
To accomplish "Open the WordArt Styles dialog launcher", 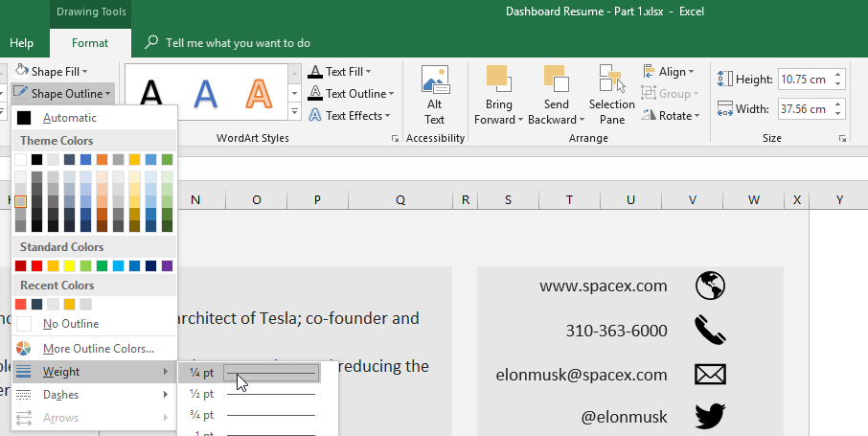I will (395, 139).
